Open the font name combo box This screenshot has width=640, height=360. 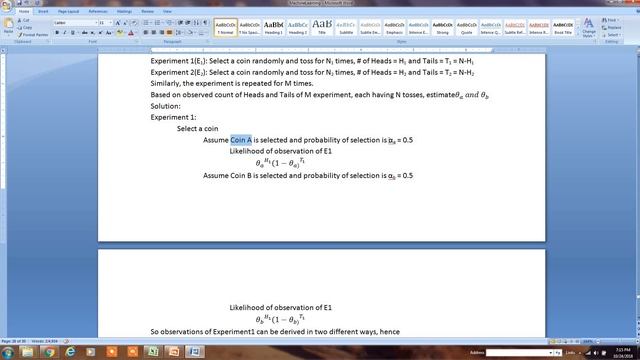point(76,23)
